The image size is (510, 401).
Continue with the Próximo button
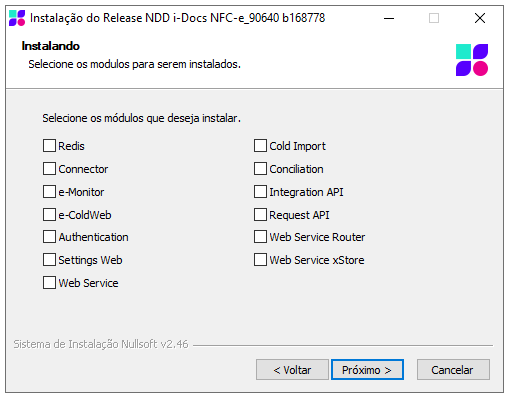pyautogui.click(x=367, y=370)
